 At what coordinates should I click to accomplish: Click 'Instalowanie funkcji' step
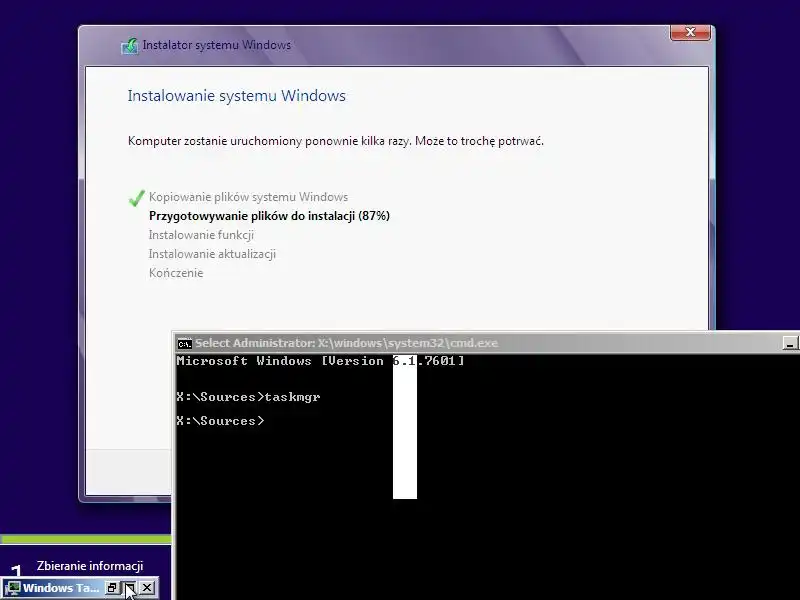click(201, 235)
